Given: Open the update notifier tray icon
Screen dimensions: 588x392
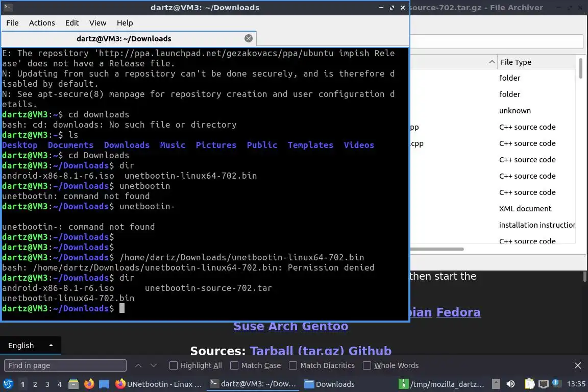Looking at the screenshot, I should coord(557,383).
